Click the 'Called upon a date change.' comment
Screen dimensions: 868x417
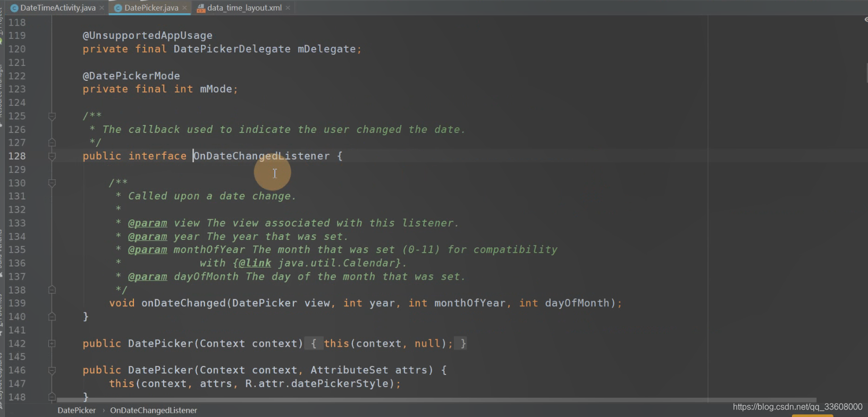212,196
